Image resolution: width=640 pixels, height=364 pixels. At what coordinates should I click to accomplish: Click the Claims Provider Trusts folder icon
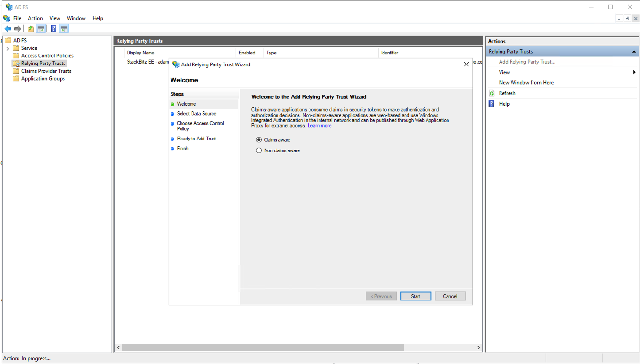pyautogui.click(x=16, y=71)
